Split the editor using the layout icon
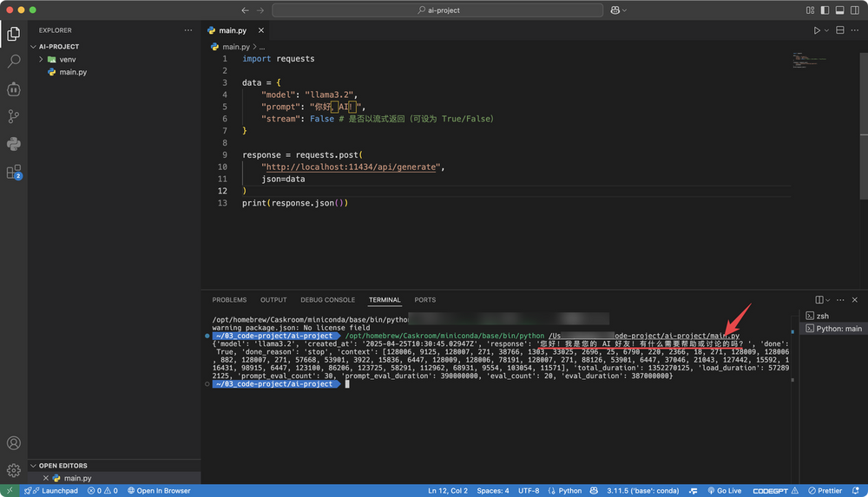This screenshot has width=868, height=497. coord(840,30)
